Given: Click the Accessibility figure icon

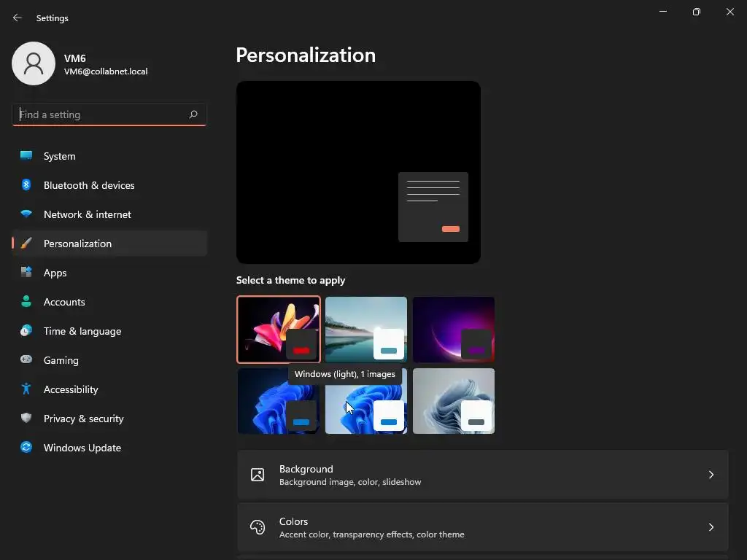Looking at the screenshot, I should (26, 389).
